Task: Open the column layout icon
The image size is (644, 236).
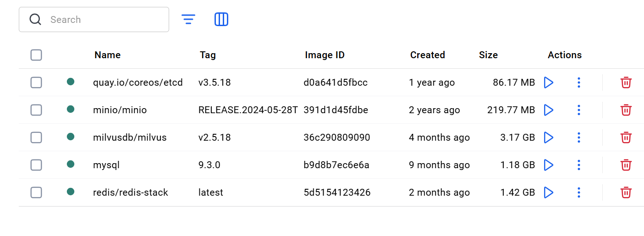Action: [221, 19]
